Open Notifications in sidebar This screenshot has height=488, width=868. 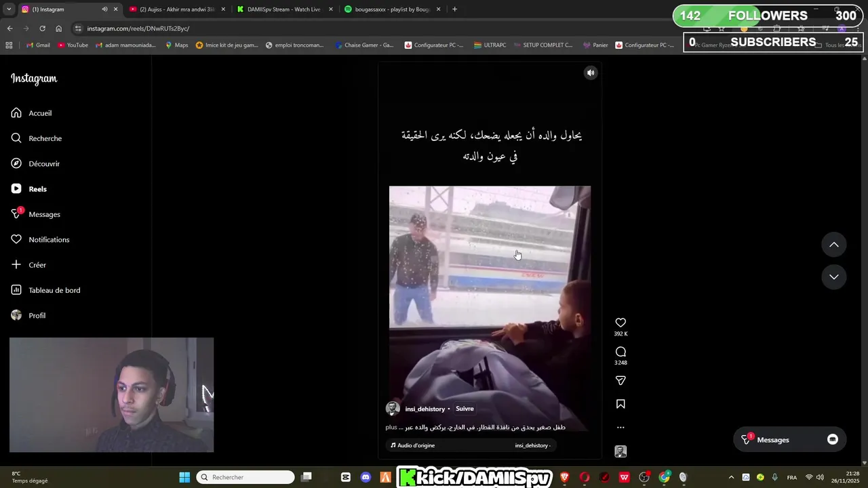click(40, 239)
